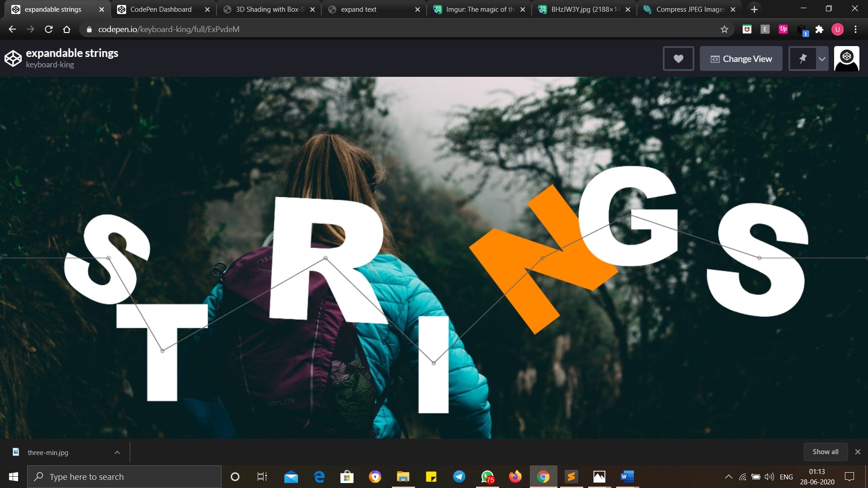868x488 pixels.
Task: Open the CodePen user avatar menu
Action: [x=846, y=59]
